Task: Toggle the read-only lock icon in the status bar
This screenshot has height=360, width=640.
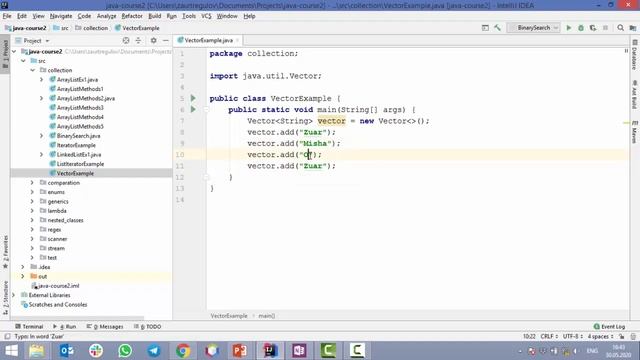Action: pyautogui.click(x=621, y=336)
